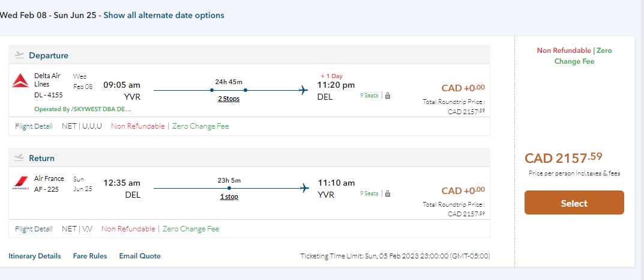
Task: Open the Itinerary Details tab
Action: 35,256
